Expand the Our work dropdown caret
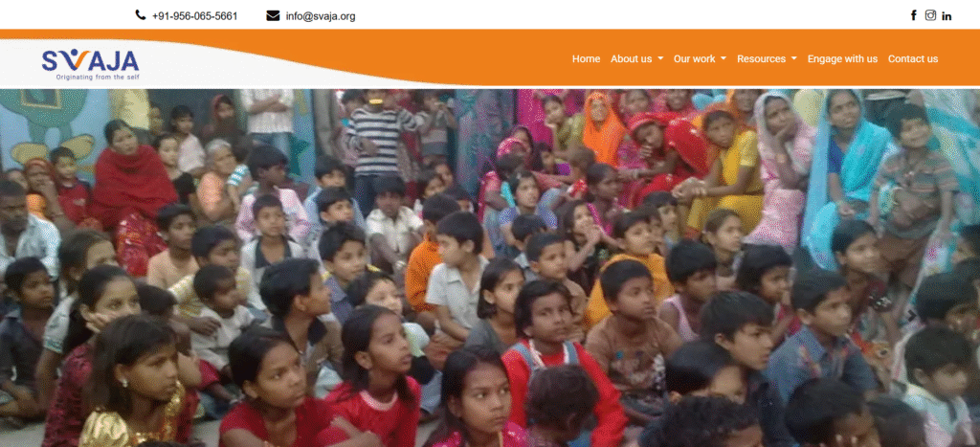This screenshot has width=980, height=447. [724, 58]
